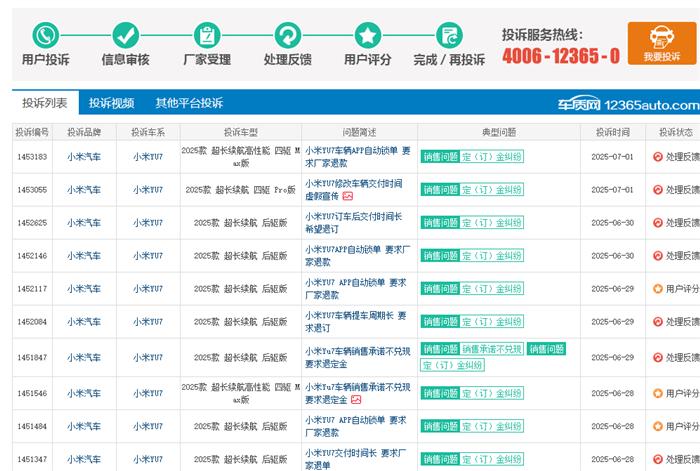The image size is (700, 471).
Task: Click 小米YU7 series in row 1452146
Action: point(148,256)
